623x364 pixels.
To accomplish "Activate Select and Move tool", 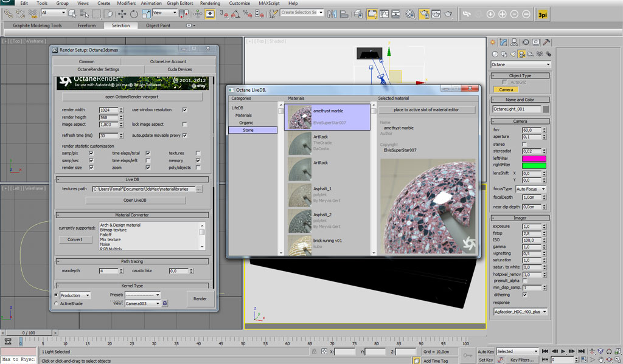I will (x=122, y=14).
